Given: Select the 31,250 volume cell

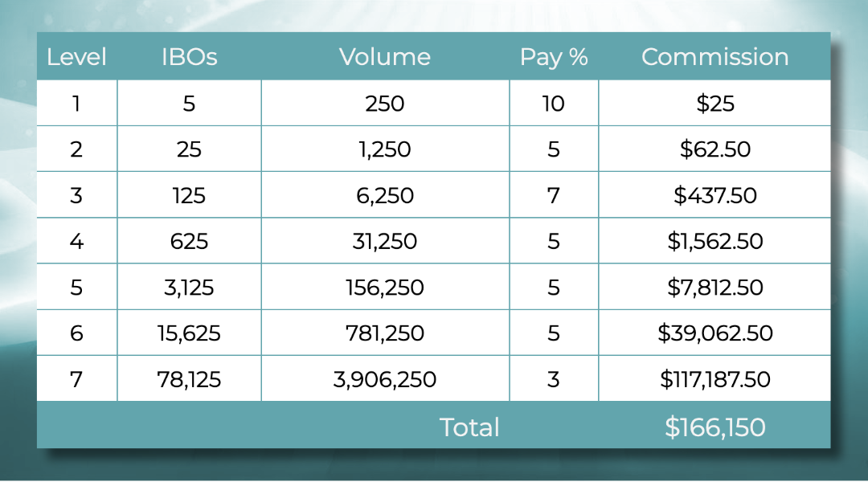Looking at the screenshot, I should (x=385, y=241).
